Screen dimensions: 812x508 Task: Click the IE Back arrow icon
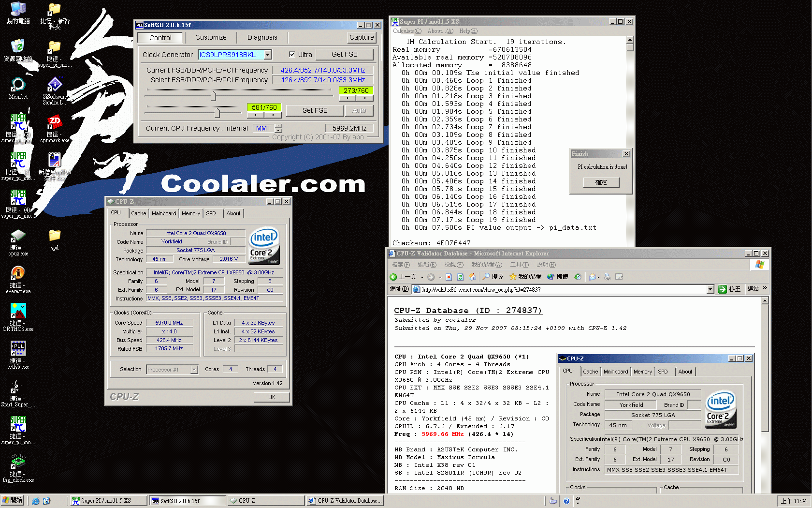coord(393,277)
